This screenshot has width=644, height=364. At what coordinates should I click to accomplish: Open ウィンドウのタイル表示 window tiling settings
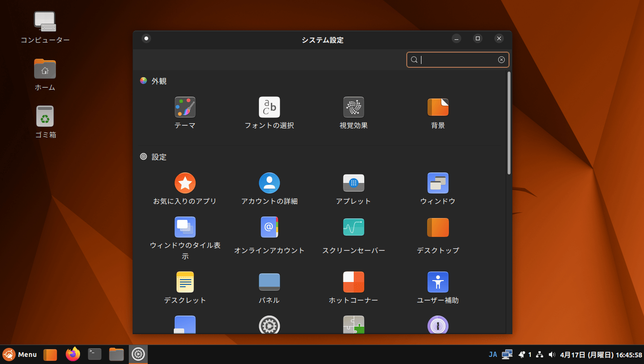[x=185, y=227]
